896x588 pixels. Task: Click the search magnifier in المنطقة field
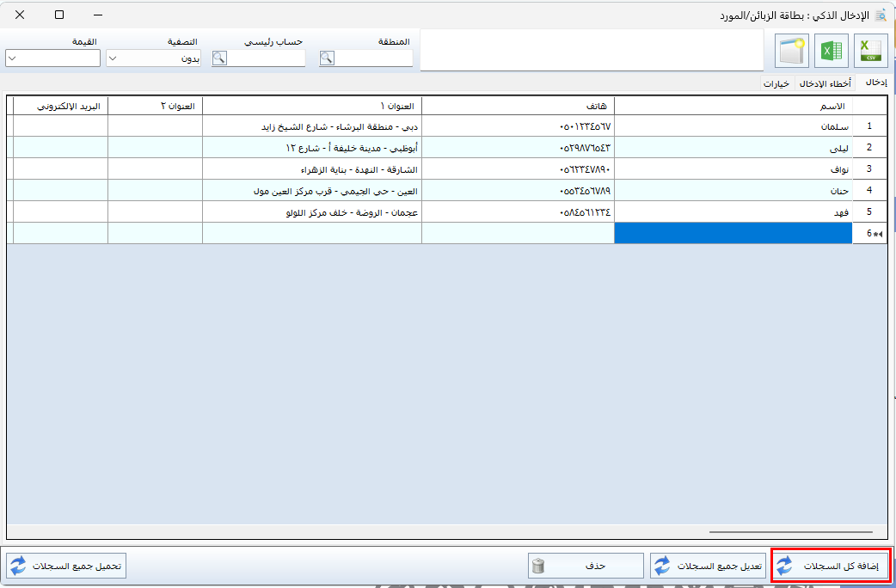coord(327,58)
